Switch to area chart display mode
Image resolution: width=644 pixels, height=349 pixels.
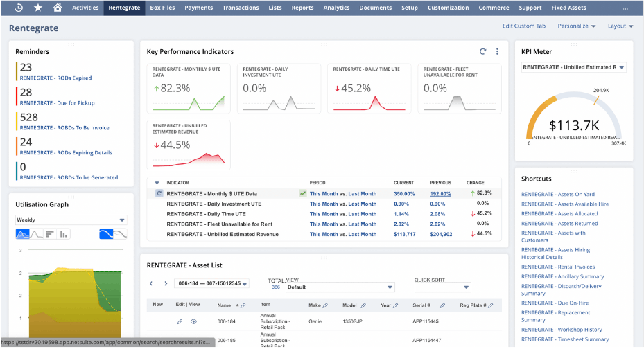click(21, 235)
